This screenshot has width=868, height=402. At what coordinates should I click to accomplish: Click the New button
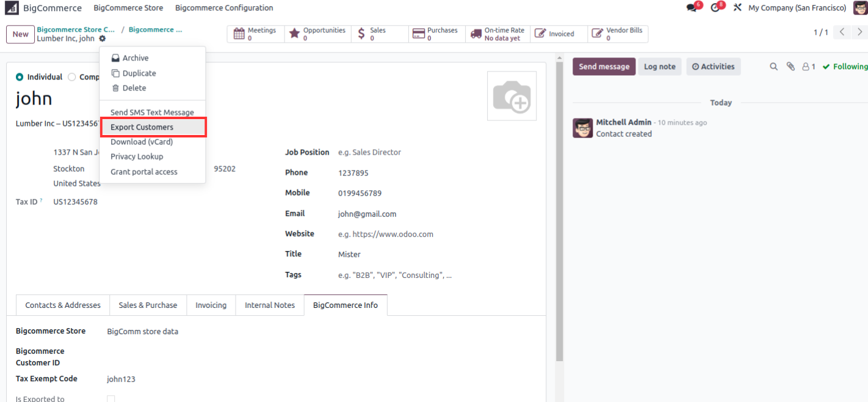coord(20,34)
